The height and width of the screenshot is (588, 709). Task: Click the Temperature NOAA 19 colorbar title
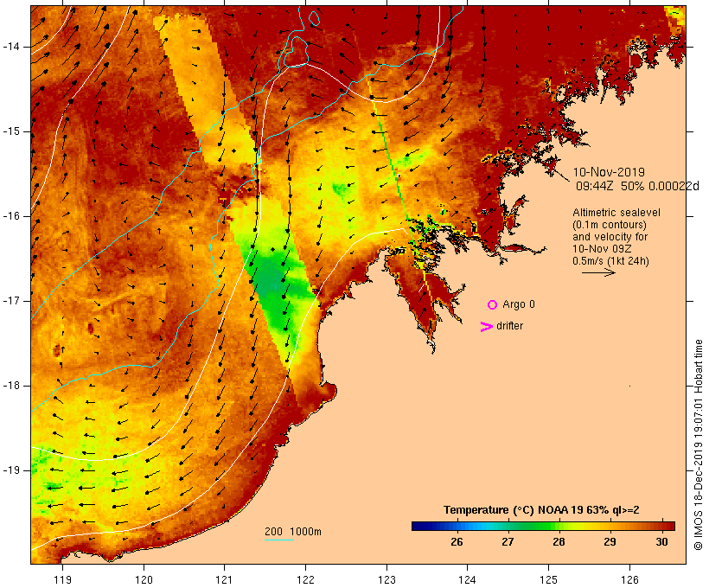coord(541,510)
